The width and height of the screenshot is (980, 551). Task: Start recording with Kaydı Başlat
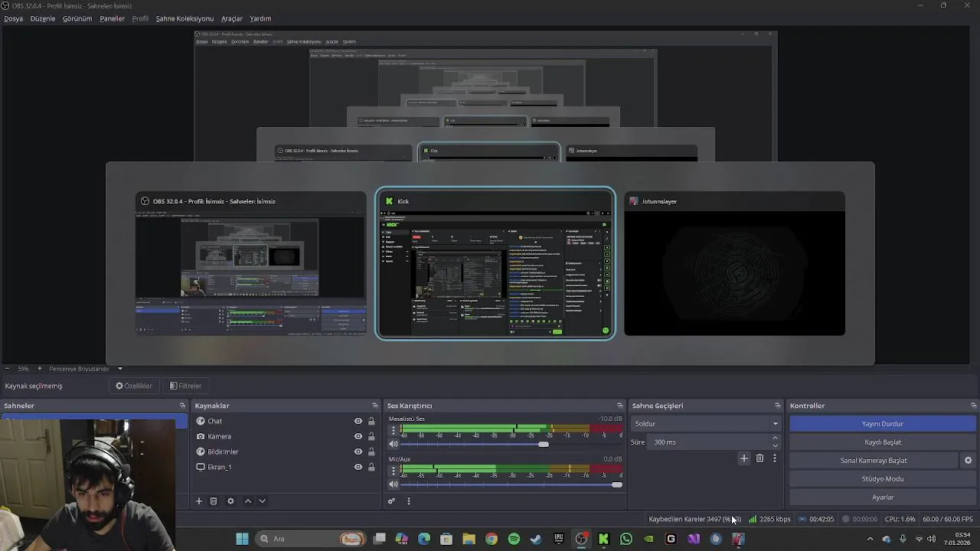tap(883, 442)
